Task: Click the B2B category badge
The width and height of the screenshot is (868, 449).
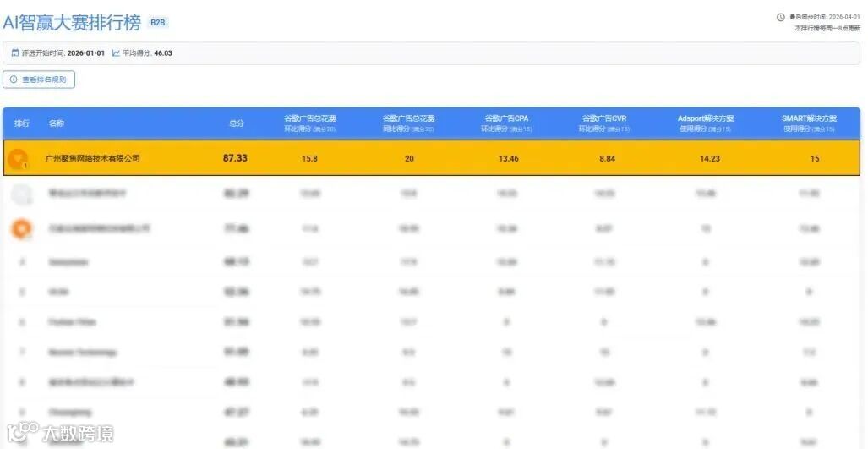Action: pyautogui.click(x=158, y=23)
